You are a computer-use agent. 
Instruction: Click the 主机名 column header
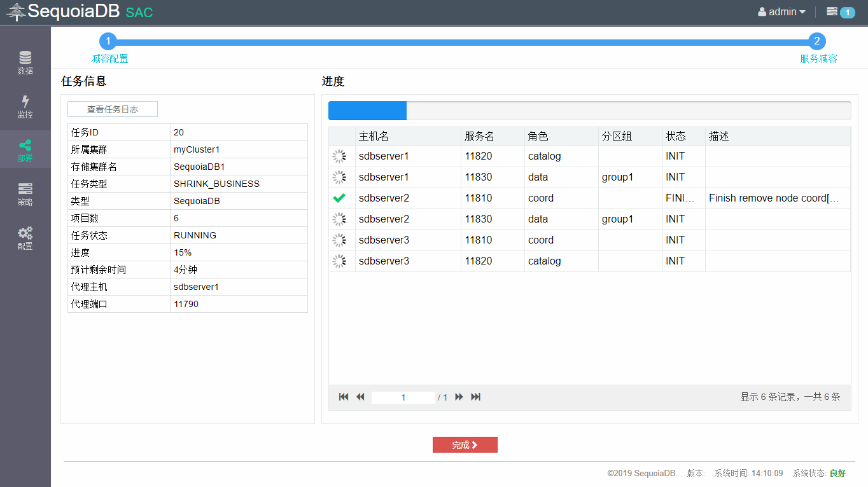[x=408, y=136]
